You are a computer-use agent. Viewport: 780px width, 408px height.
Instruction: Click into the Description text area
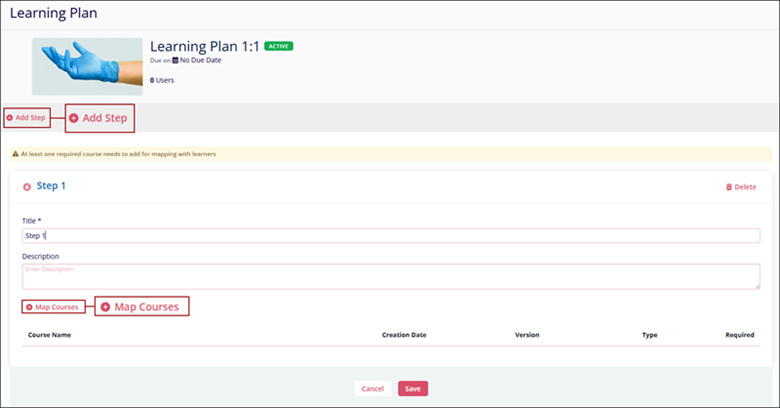[x=390, y=276]
